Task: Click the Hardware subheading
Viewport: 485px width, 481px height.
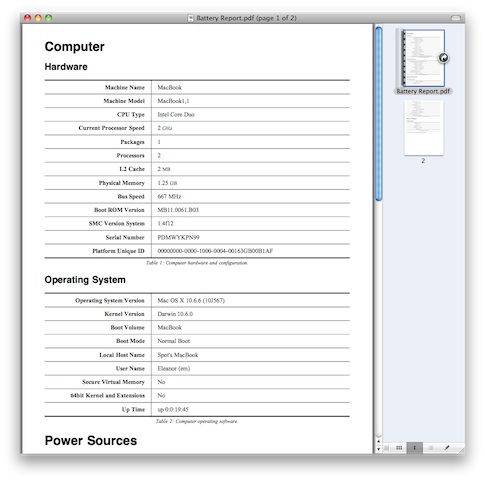Action: click(x=66, y=67)
